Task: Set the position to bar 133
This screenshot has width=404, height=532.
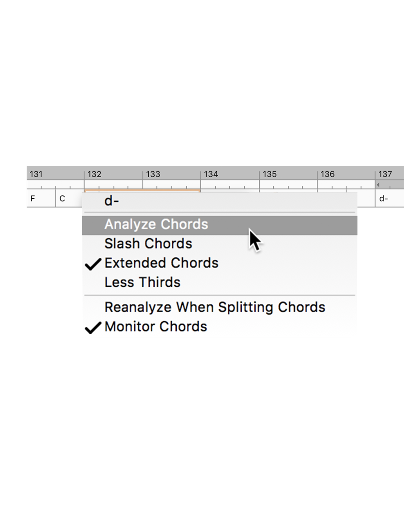Action: pos(153,174)
